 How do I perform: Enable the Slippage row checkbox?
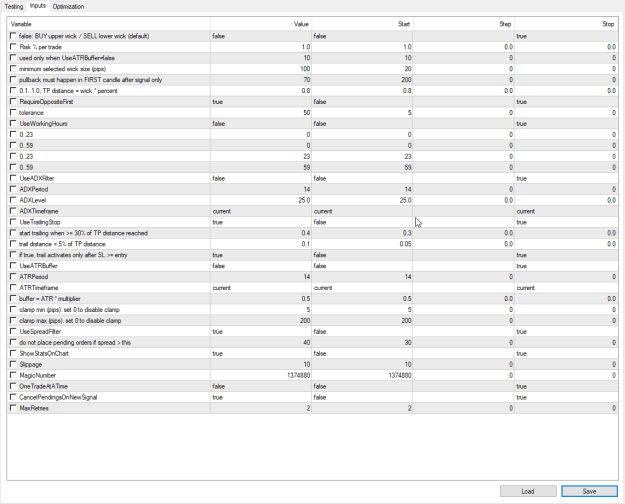14,364
